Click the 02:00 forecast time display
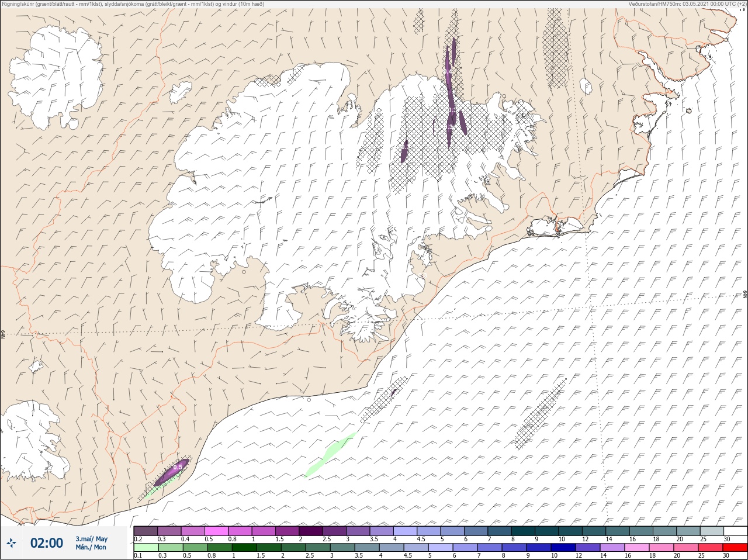 point(46,543)
